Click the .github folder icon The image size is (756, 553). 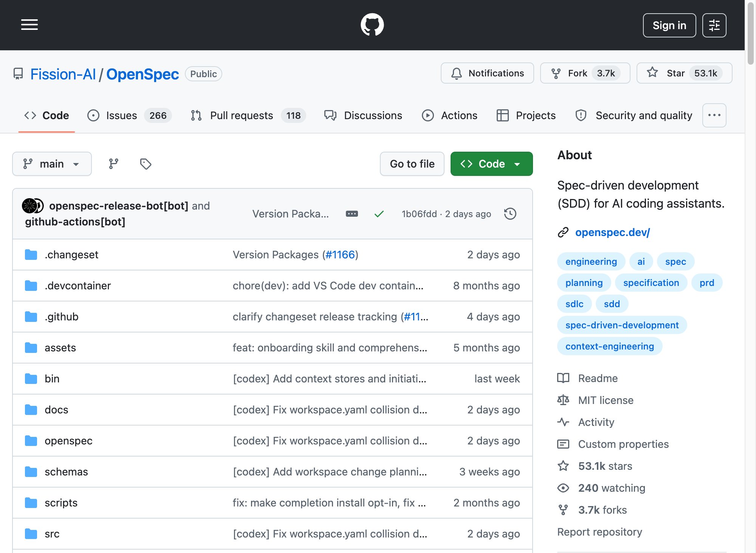point(31,317)
